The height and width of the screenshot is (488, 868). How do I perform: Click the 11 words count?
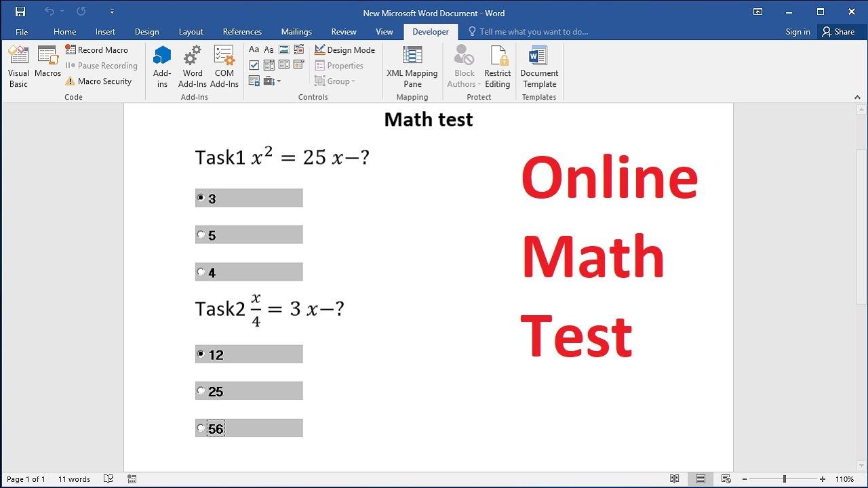[x=74, y=479]
